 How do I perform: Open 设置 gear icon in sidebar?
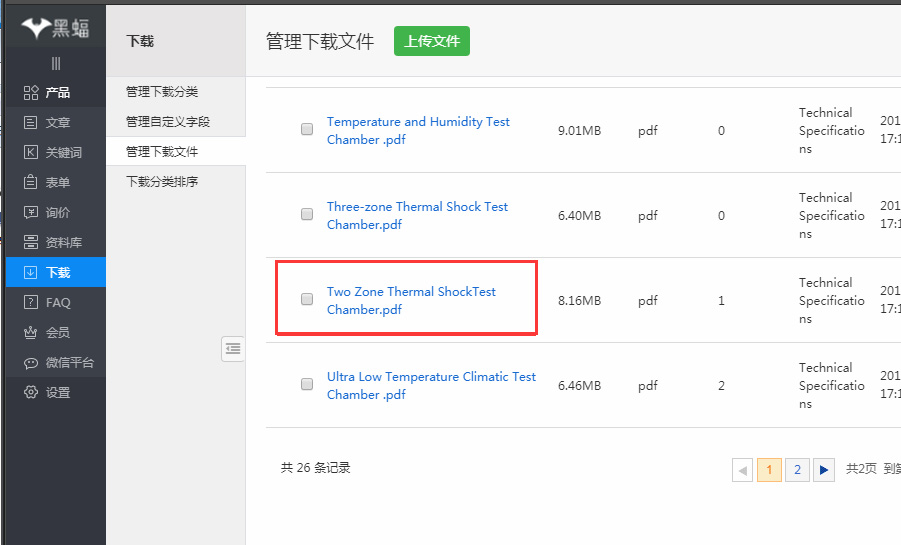coord(31,393)
